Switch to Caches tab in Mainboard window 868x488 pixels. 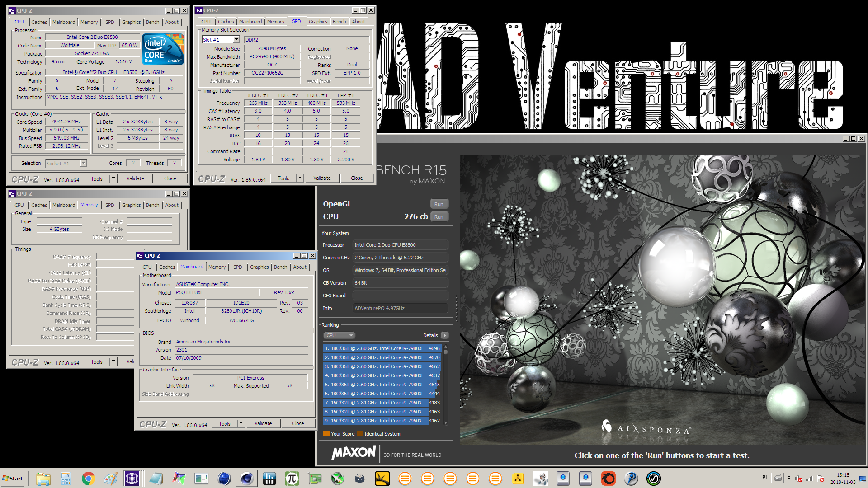point(167,267)
